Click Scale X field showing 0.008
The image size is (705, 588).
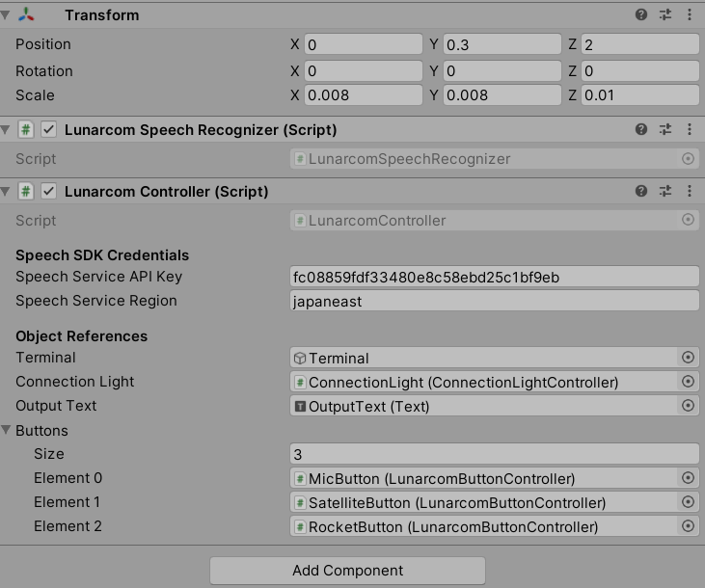tap(364, 95)
